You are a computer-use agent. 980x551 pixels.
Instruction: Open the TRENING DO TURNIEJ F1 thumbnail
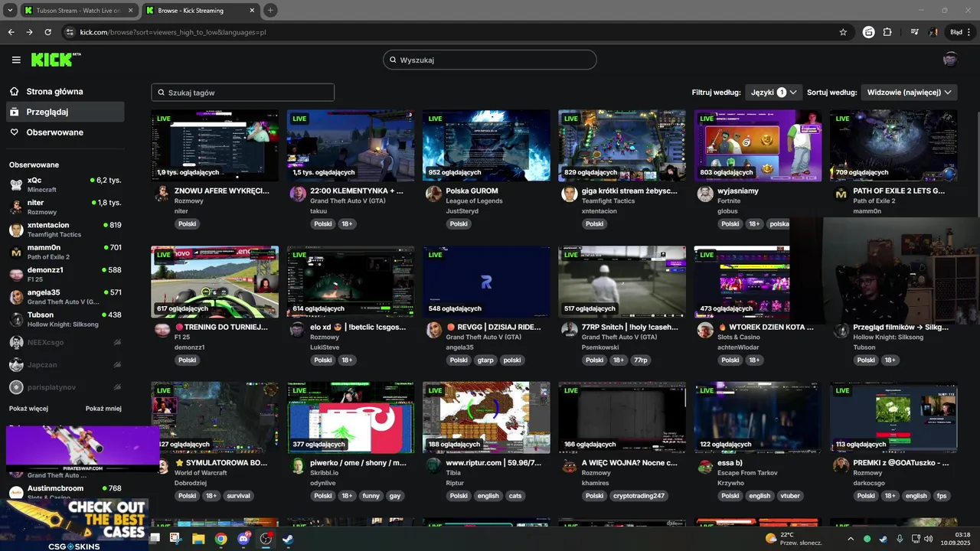[215, 282]
